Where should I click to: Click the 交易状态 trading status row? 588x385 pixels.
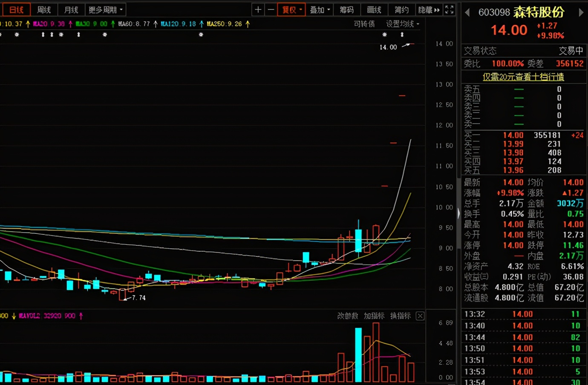point(524,51)
